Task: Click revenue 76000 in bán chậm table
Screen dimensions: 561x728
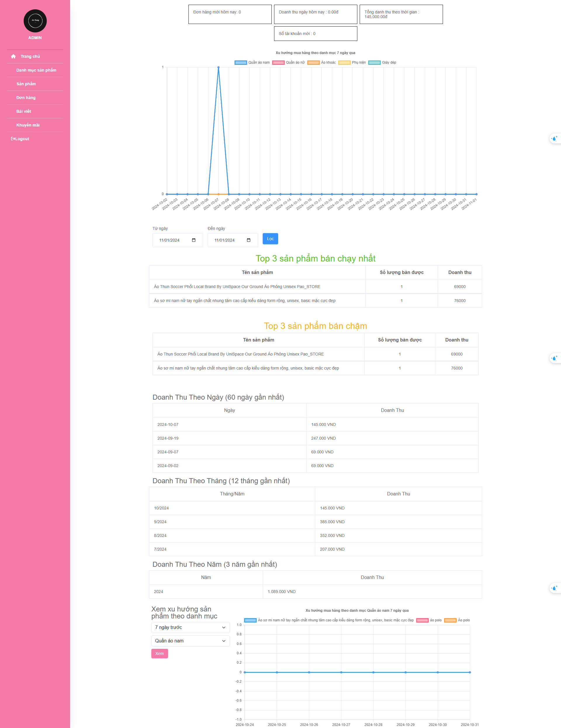Action: click(x=457, y=368)
